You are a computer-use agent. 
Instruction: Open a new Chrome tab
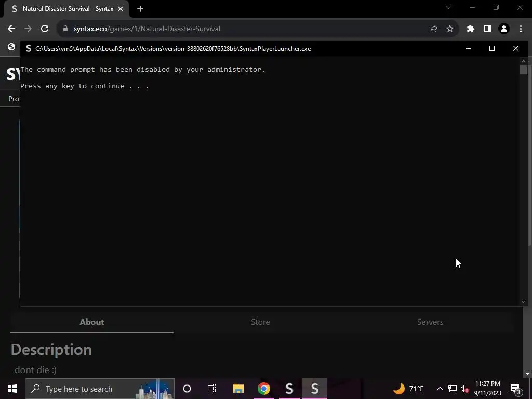point(140,9)
